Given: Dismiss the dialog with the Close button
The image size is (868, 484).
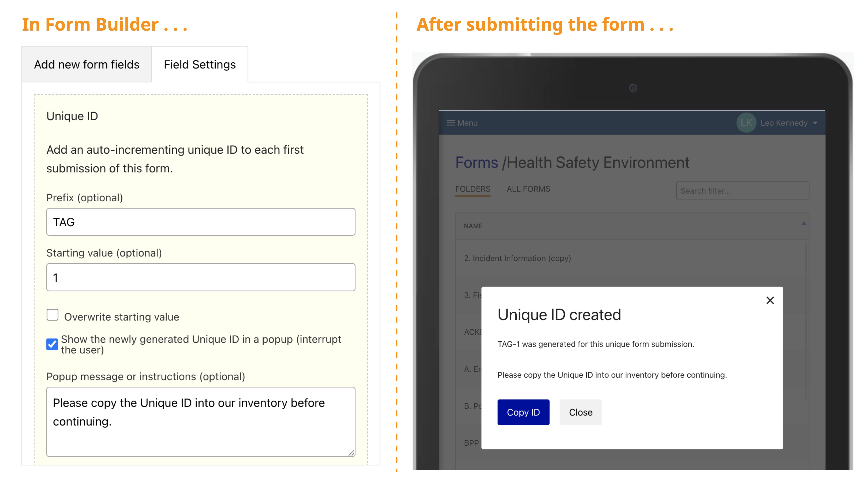Looking at the screenshot, I should [x=580, y=412].
